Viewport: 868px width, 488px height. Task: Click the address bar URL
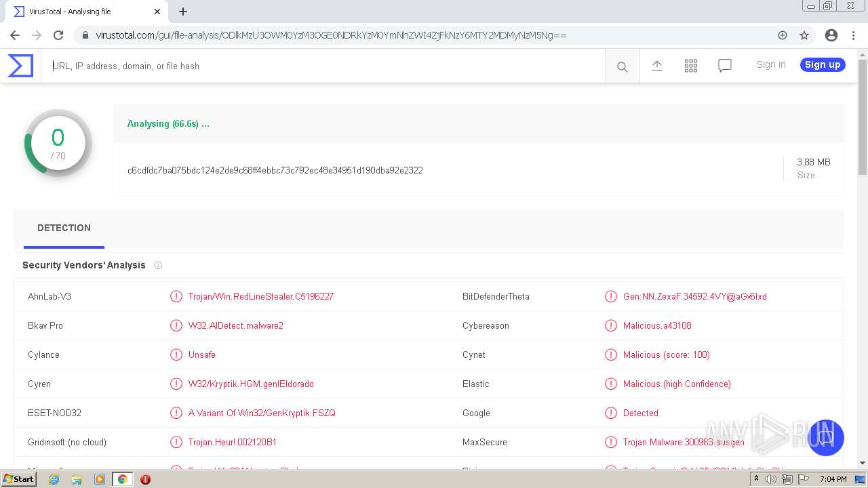click(331, 35)
